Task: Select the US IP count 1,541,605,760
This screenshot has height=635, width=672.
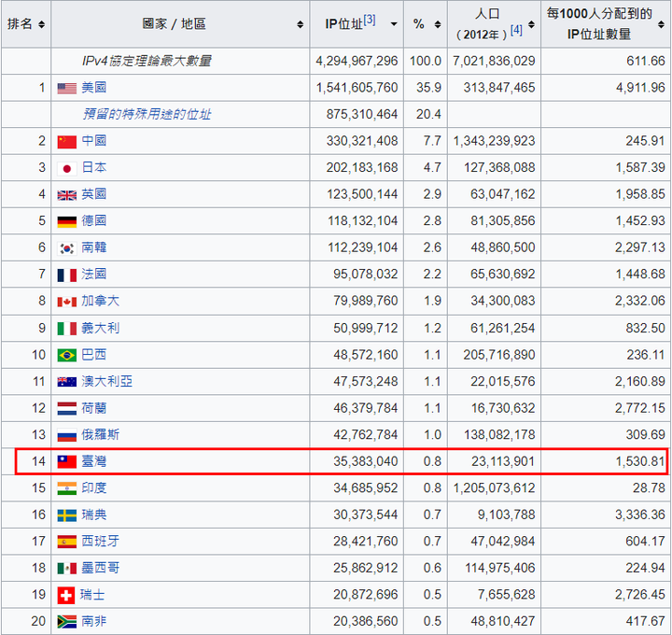Action: pos(357,88)
